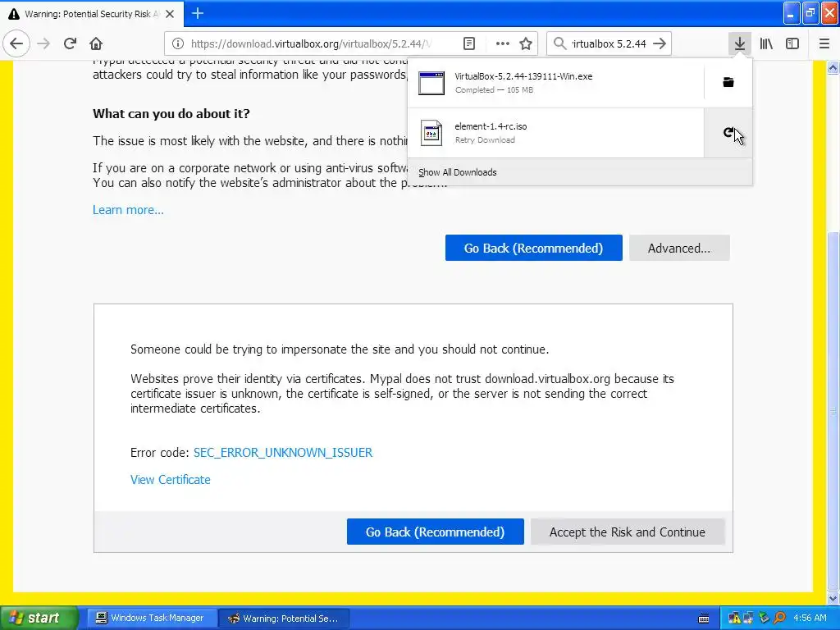Click the vertical scrollbar thumb
The image size is (840, 630).
[x=833, y=410]
